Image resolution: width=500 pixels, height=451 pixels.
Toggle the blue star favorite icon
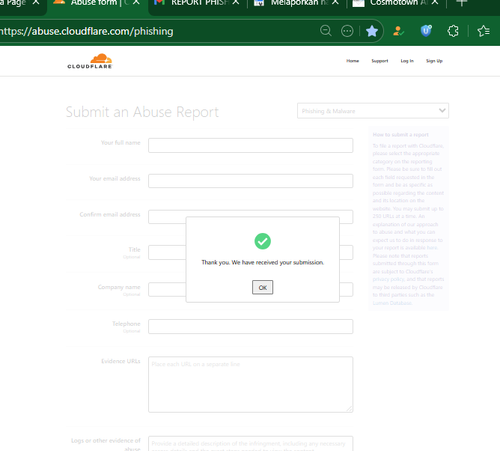coord(372,31)
